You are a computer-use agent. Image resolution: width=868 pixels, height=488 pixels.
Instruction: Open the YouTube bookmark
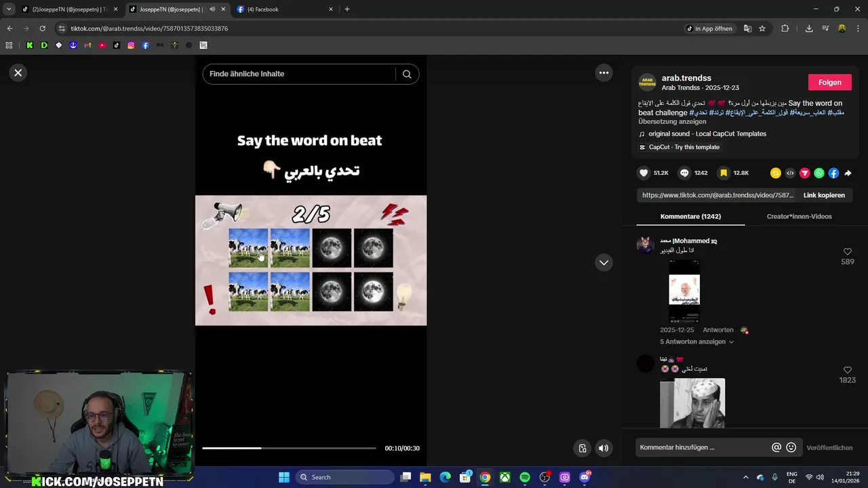(x=102, y=45)
